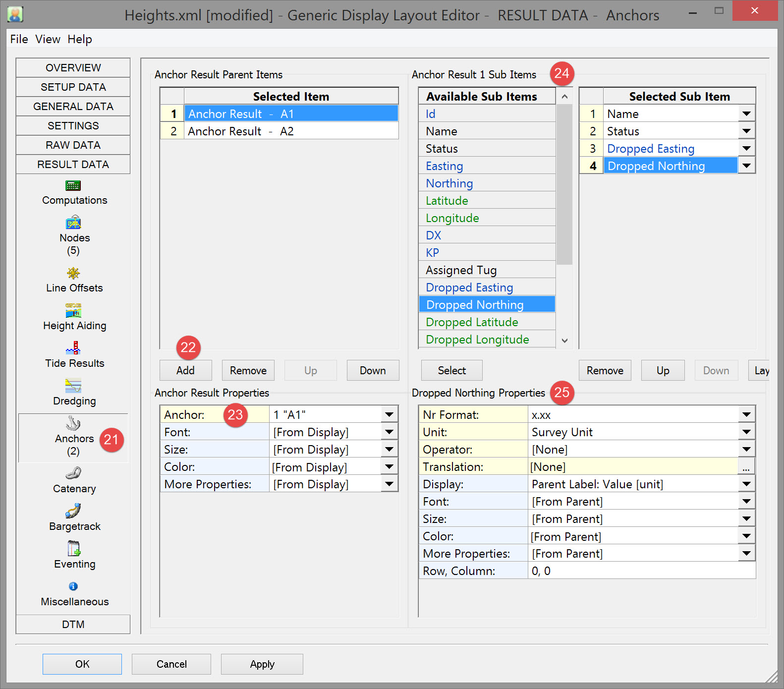784x689 pixels.
Task: Open the Catenary icon
Action: point(73,473)
